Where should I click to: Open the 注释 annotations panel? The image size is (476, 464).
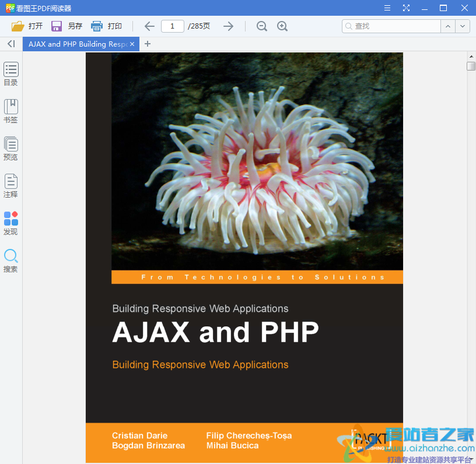[10, 185]
